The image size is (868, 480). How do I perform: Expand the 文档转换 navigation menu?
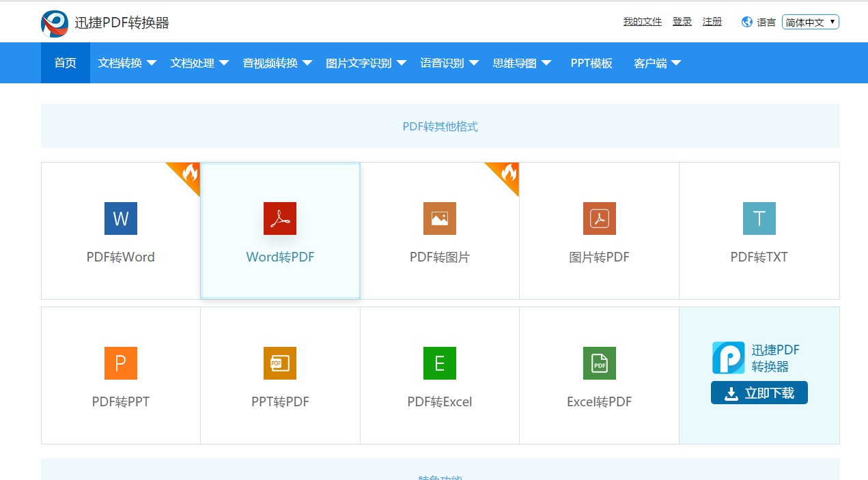[127, 63]
